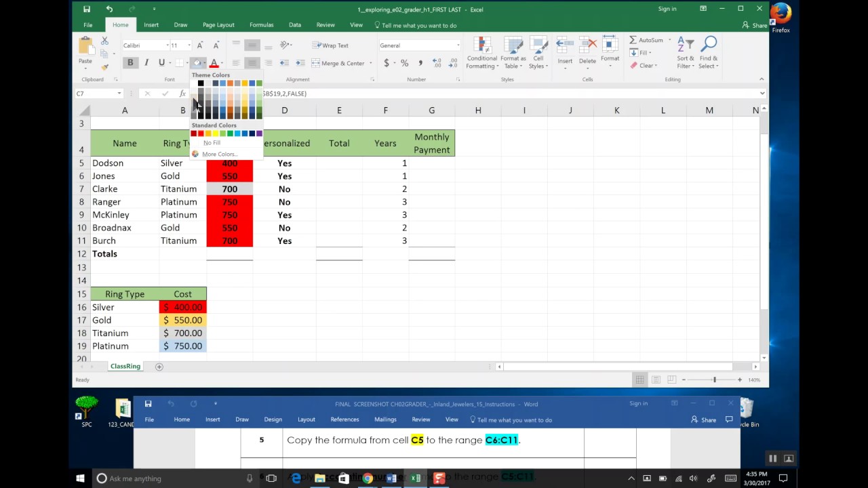This screenshot has height=488, width=868.
Task: Toggle Bold formatting
Action: [130, 63]
